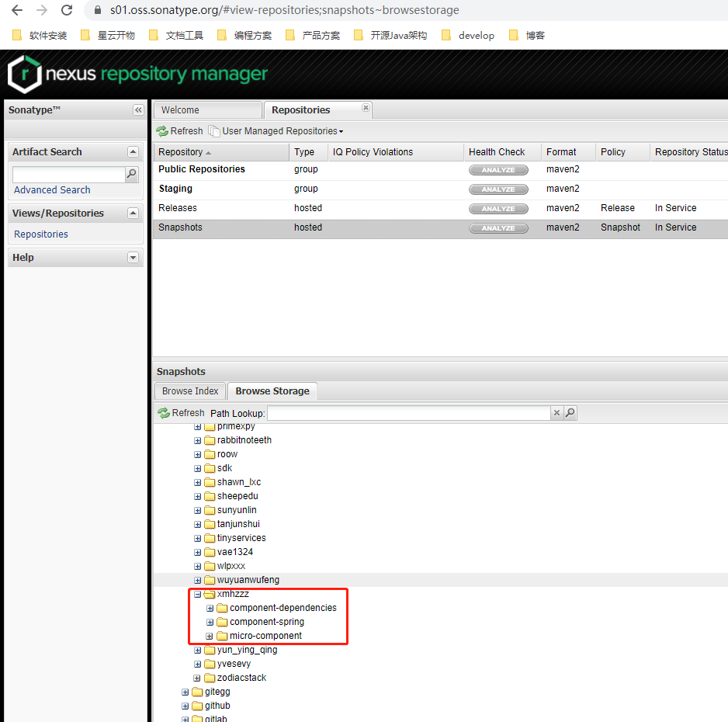This screenshot has width=728, height=722.
Task: Expand the tinyservices tree node
Action: pos(197,538)
